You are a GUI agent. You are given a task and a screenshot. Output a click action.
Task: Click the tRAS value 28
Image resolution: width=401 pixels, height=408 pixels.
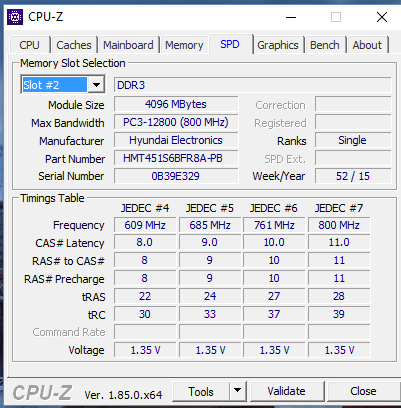tap(339, 296)
